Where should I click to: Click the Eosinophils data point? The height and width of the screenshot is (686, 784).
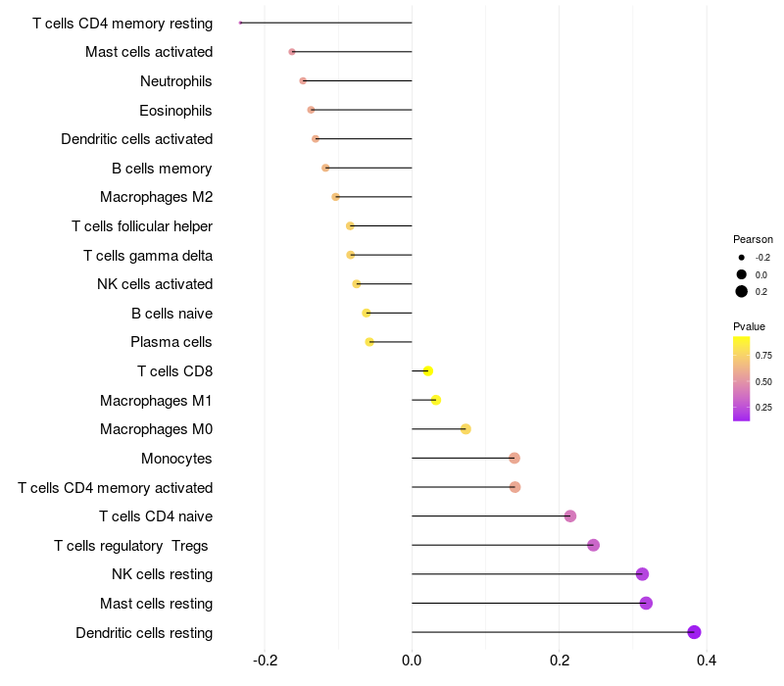(x=311, y=110)
